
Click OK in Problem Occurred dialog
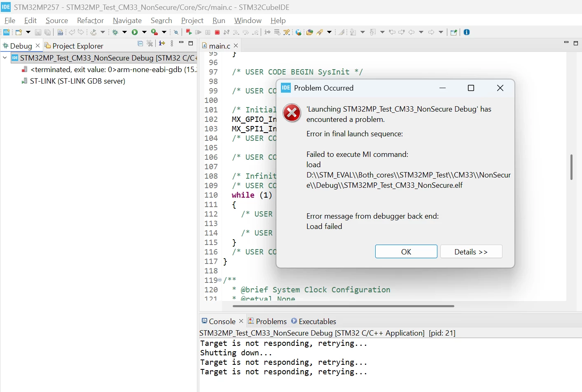pyautogui.click(x=406, y=252)
